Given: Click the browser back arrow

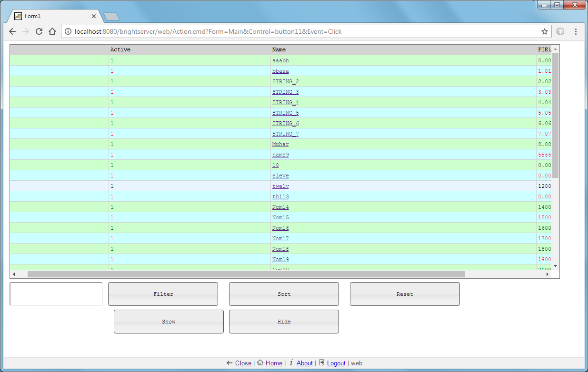Looking at the screenshot, I should [x=12, y=31].
